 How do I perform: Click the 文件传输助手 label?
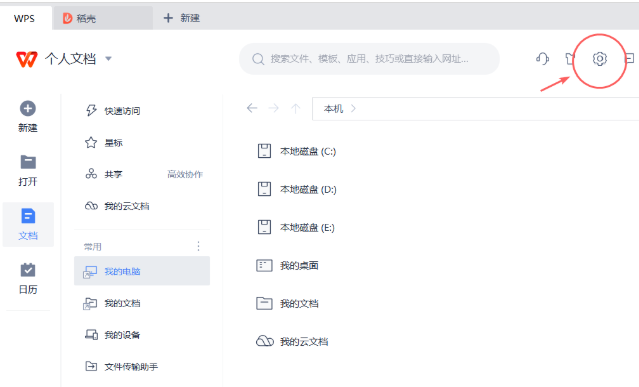click(131, 367)
